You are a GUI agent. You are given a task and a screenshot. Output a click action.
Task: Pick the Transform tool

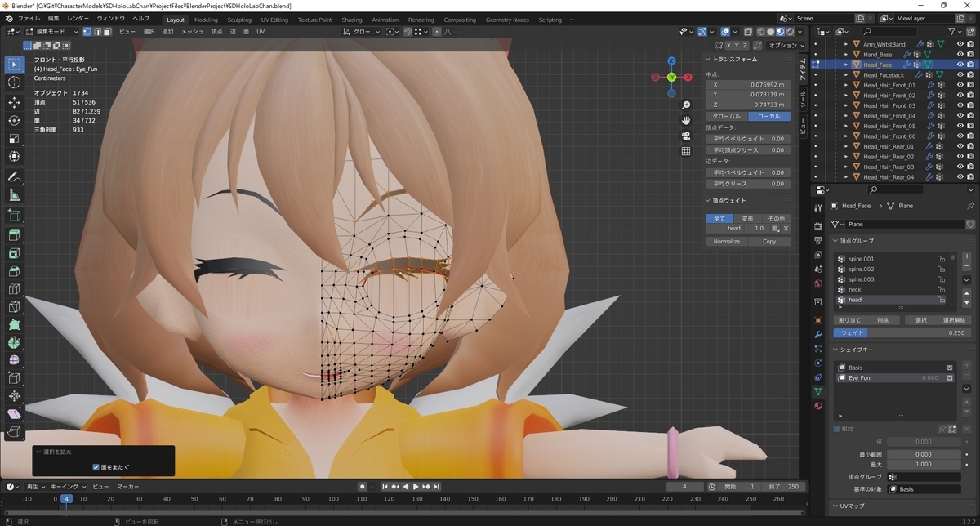[x=14, y=156]
